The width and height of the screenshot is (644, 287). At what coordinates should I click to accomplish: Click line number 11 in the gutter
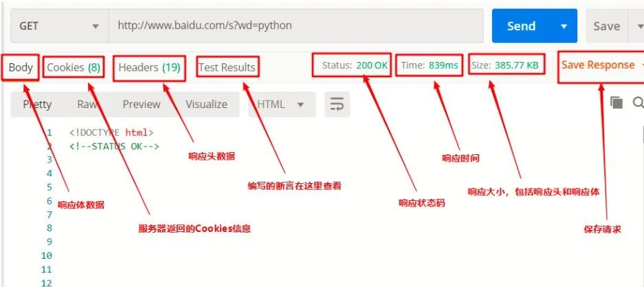(47, 269)
